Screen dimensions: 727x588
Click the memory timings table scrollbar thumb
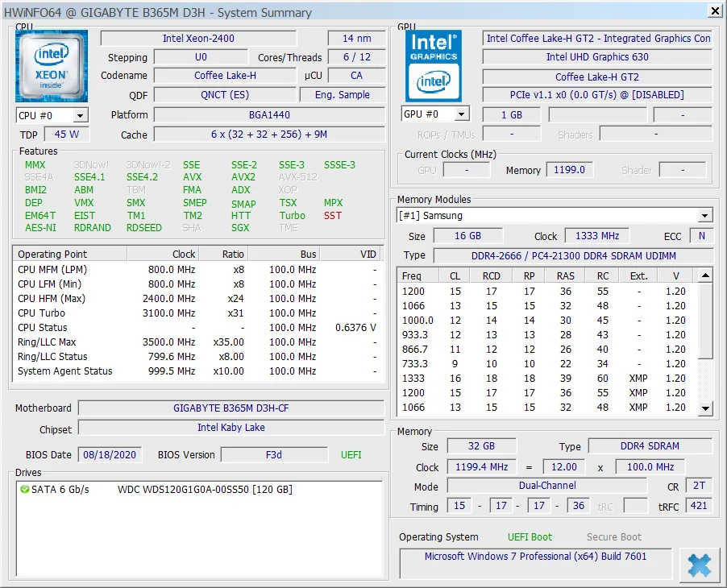click(705, 322)
